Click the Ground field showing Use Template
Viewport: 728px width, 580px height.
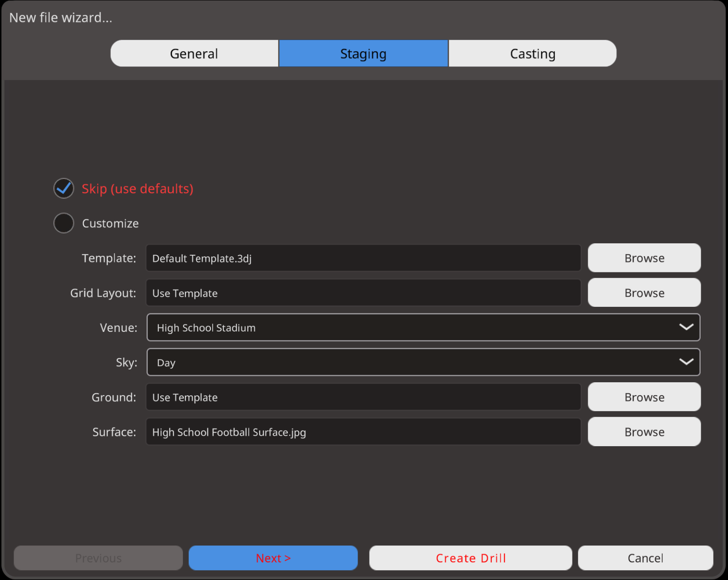click(363, 397)
